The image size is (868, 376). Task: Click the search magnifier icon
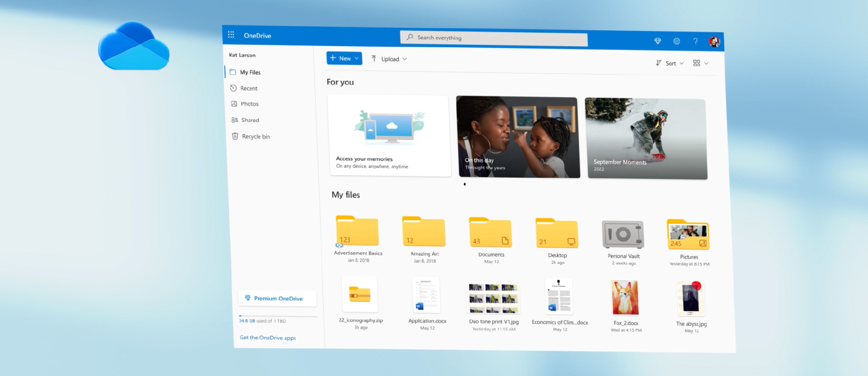[x=410, y=38]
